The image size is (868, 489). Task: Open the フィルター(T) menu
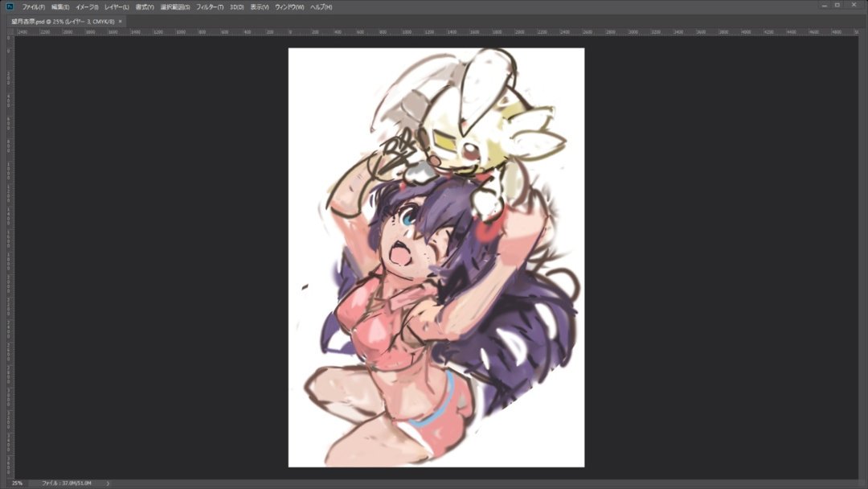pyautogui.click(x=210, y=7)
